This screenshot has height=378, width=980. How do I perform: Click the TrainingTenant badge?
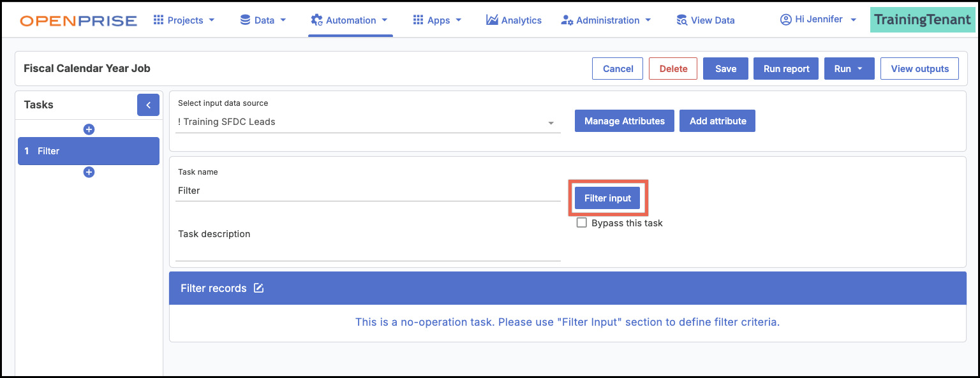[923, 20]
